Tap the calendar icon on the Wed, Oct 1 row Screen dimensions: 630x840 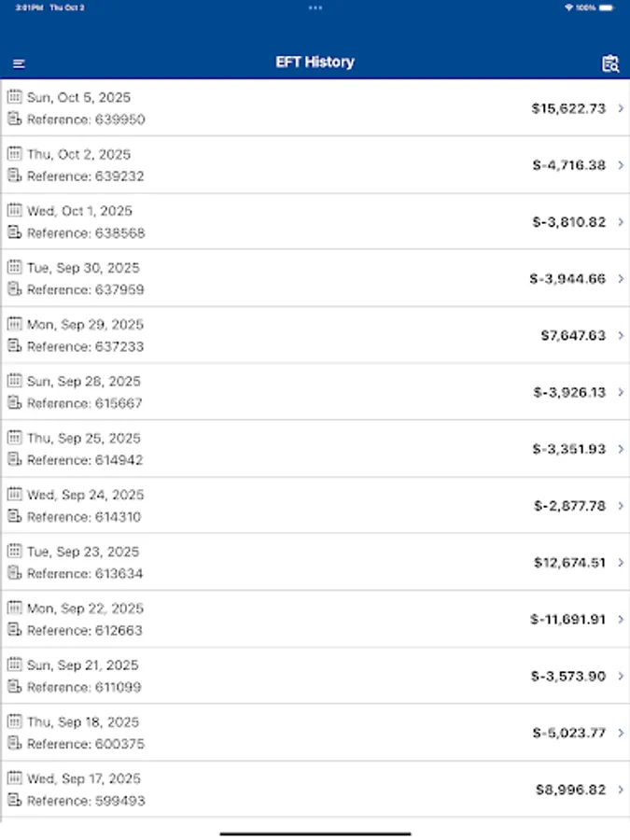(14, 211)
